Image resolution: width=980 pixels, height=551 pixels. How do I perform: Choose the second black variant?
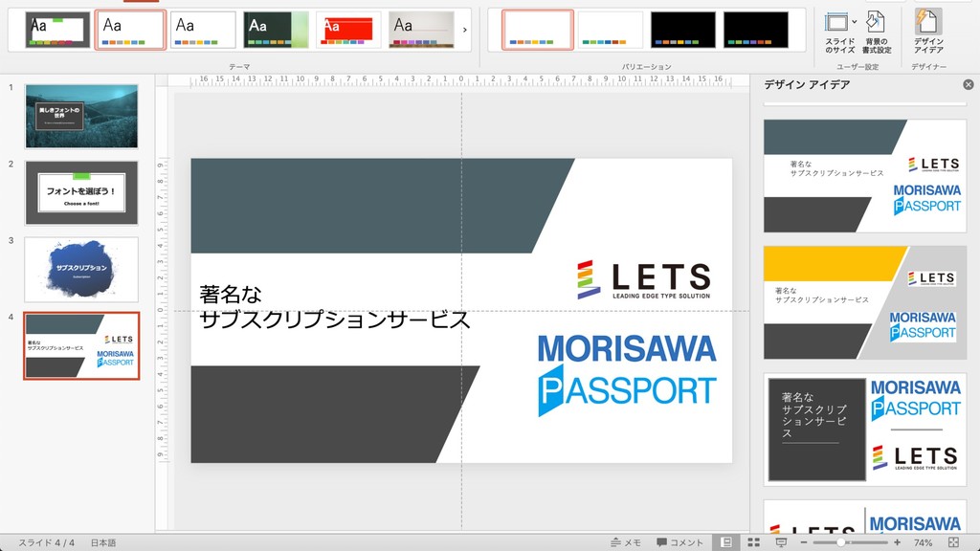click(756, 30)
